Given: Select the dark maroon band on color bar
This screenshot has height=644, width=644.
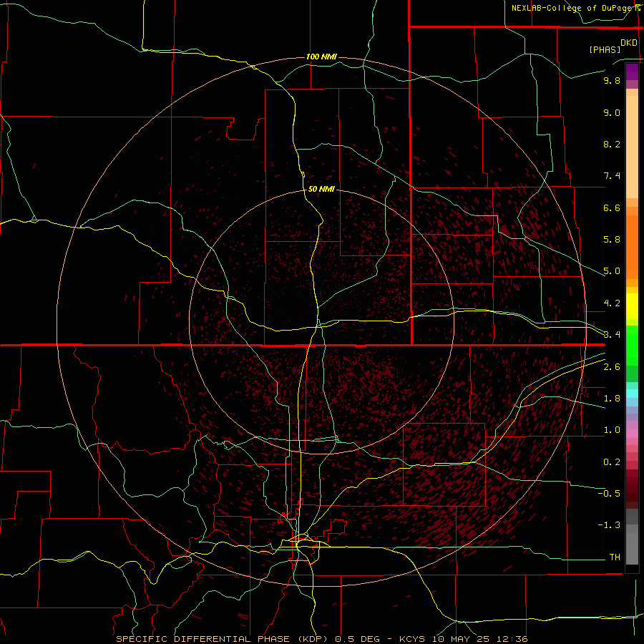Looking at the screenshot, I should [x=632, y=489].
